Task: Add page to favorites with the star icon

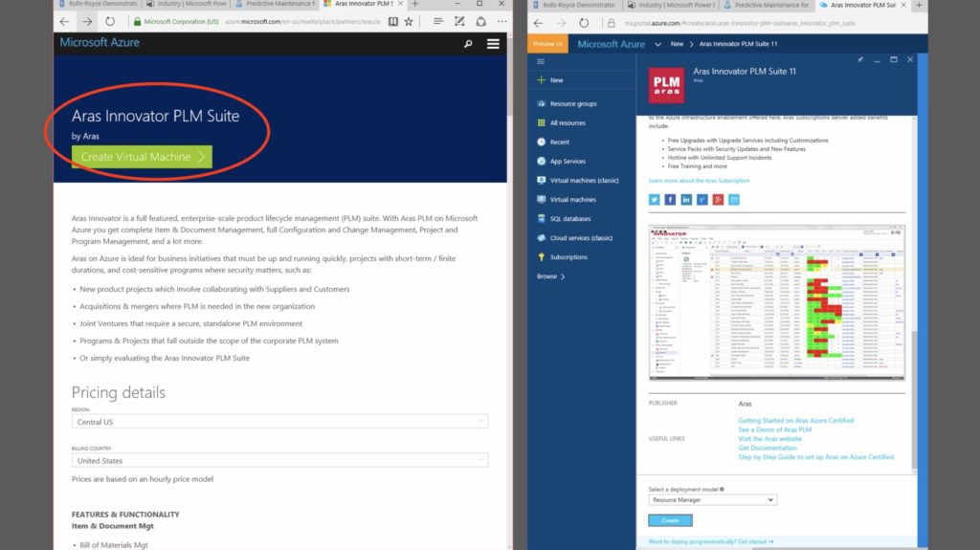Action: 409,21
